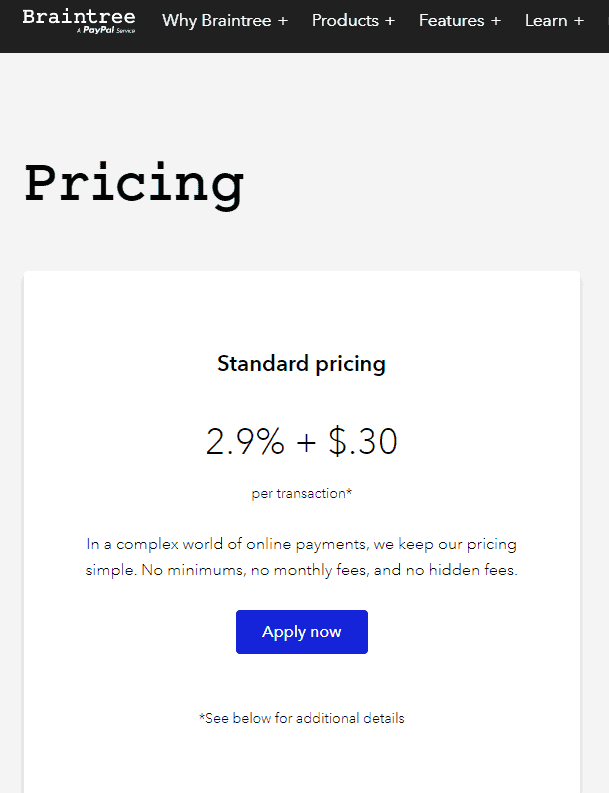The image size is (609, 793).
Task: Click the Apply now button
Action: (301, 632)
